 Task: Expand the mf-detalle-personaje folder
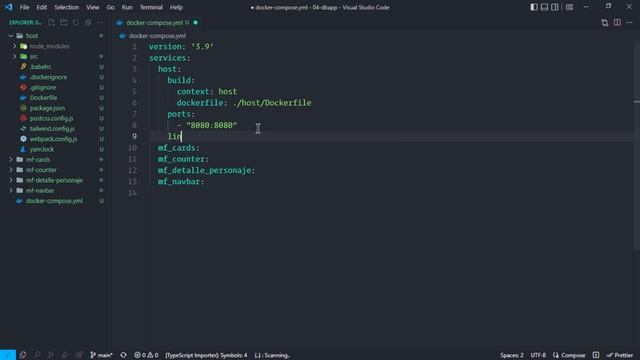click(54, 180)
